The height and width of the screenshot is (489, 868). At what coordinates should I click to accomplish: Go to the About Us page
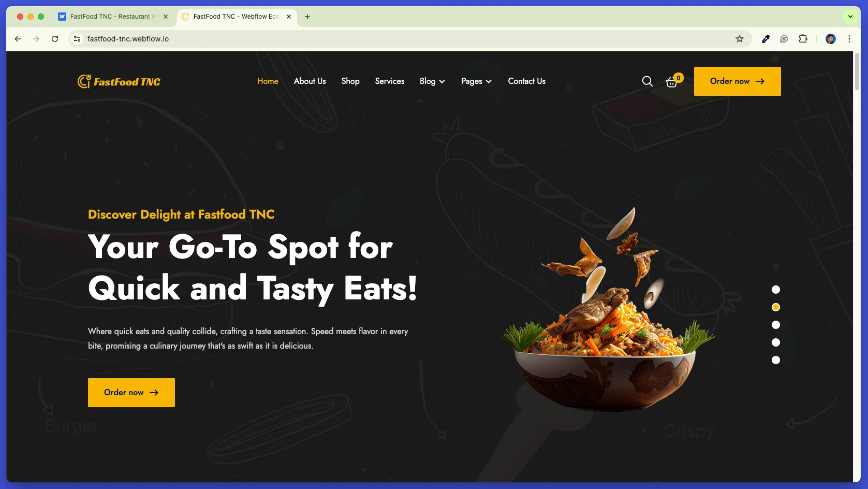pos(310,81)
